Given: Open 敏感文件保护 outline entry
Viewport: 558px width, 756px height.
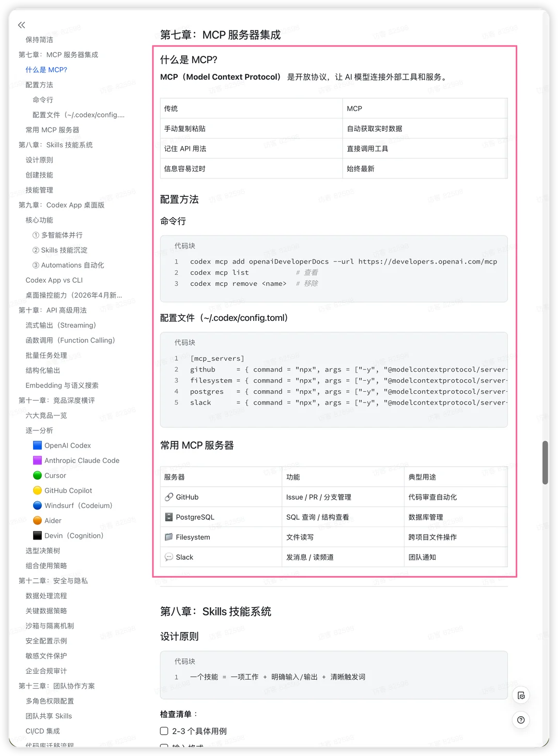Looking at the screenshot, I should 47,656.
